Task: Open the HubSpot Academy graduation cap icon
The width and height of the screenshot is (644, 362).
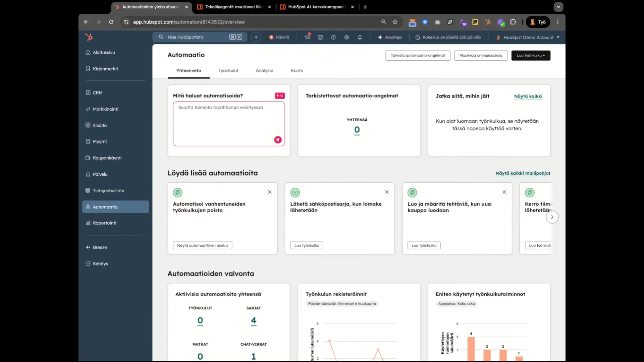Action: pos(307,37)
